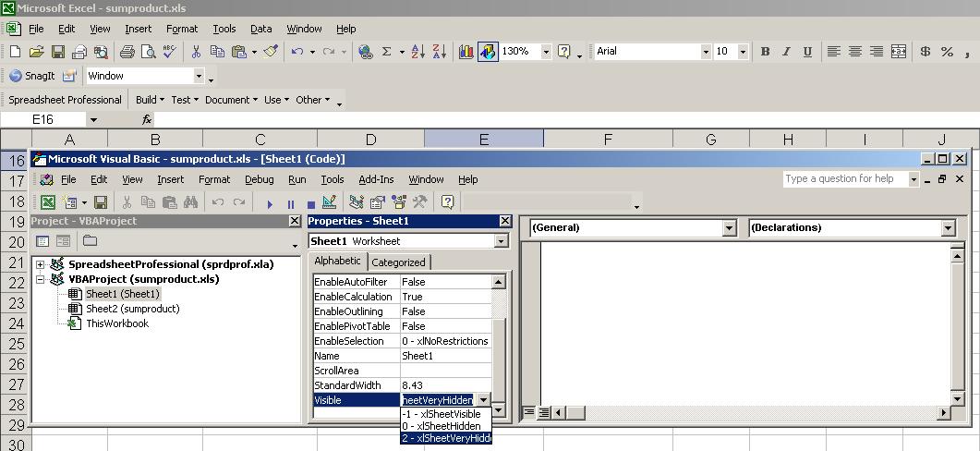
Task: Open the Run menu in Visual Basic
Action: (296, 179)
